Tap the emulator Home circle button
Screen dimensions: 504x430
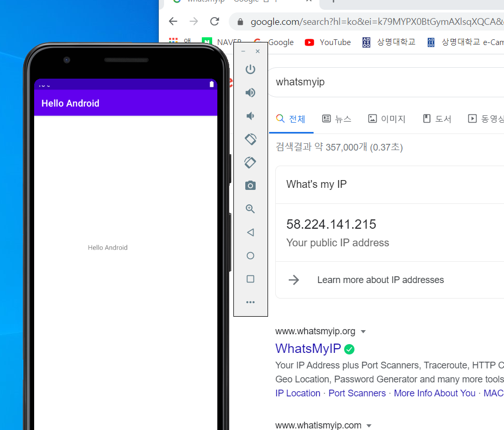250,256
